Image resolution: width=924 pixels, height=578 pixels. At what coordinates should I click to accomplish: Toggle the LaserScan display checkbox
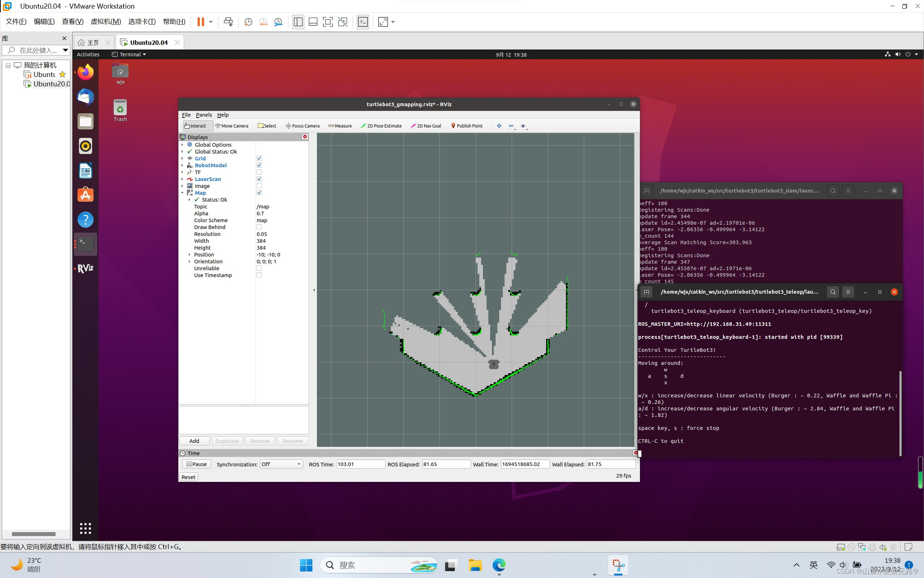(259, 179)
